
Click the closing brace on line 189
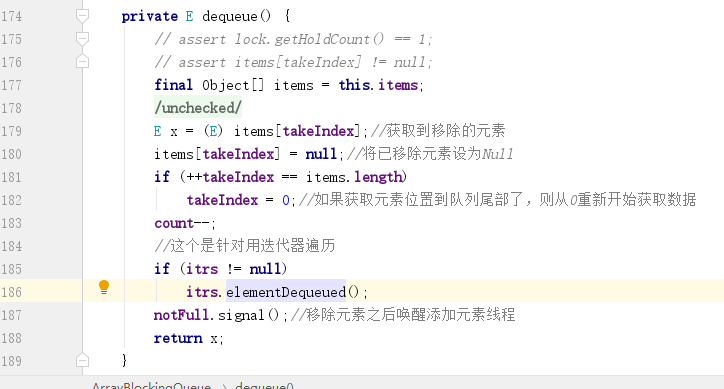pos(124,360)
